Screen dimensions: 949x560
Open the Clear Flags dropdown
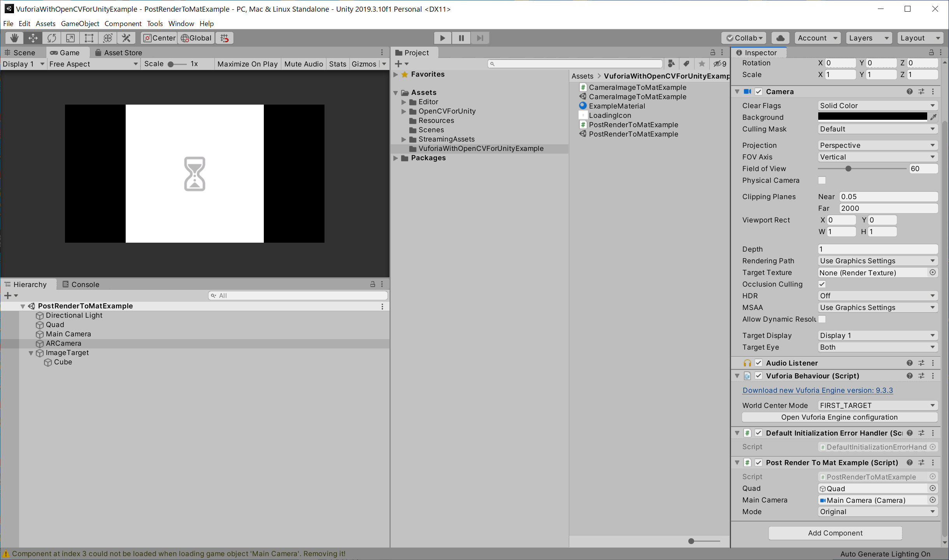pyautogui.click(x=877, y=105)
